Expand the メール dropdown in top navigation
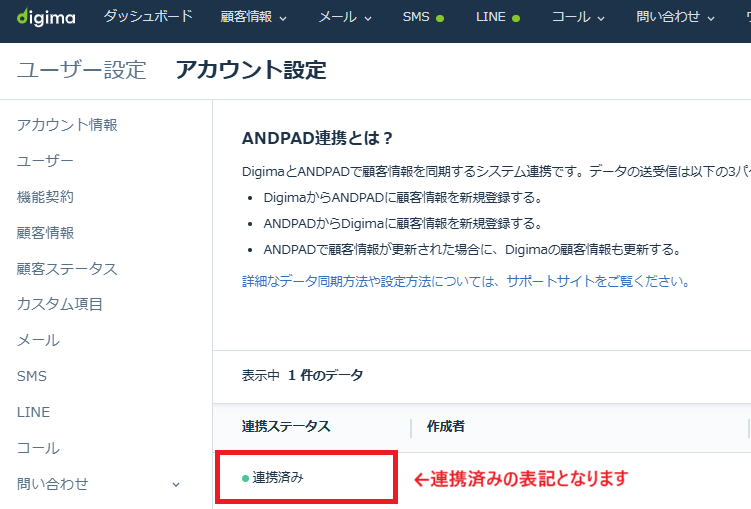Image resolution: width=751 pixels, height=509 pixels. [345, 17]
